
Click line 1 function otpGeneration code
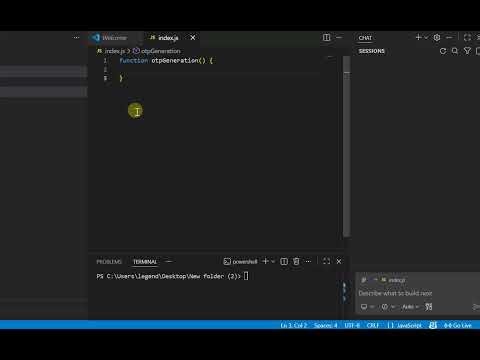[166, 61]
